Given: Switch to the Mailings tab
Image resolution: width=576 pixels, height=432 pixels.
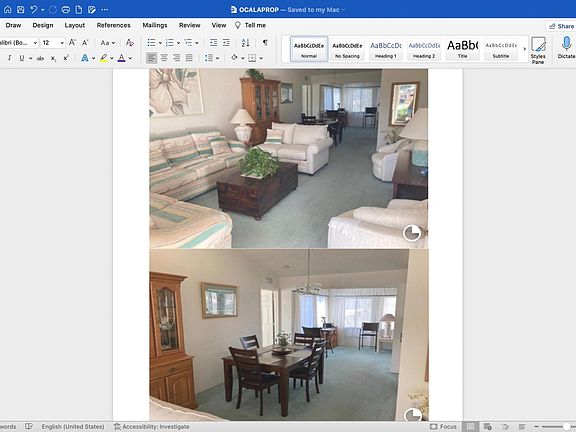Looking at the screenshot, I should 155,25.
